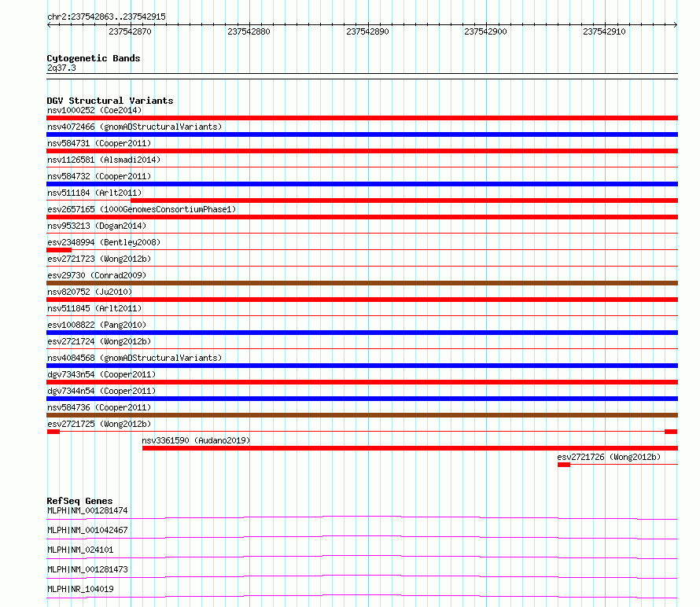
Task: Click the nsv584731 (Cooper2011) label
Action: [99, 143]
